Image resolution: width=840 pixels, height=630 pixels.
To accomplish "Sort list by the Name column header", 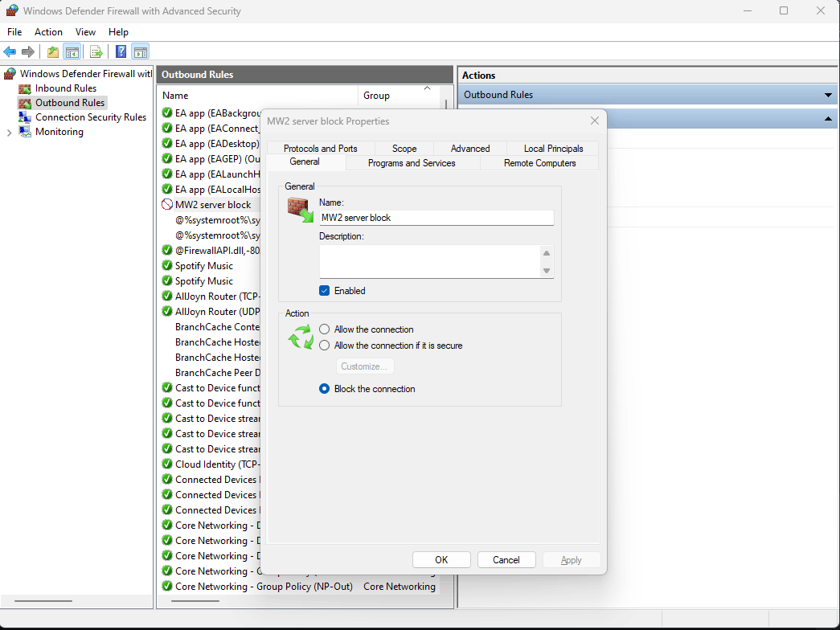I will coord(259,96).
